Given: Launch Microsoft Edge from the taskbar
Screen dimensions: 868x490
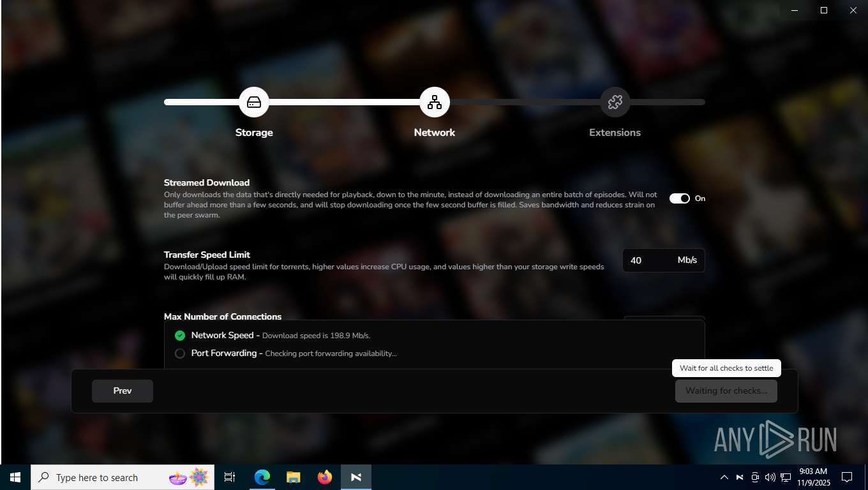Looking at the screenshot, I should (x=262, y=477).
